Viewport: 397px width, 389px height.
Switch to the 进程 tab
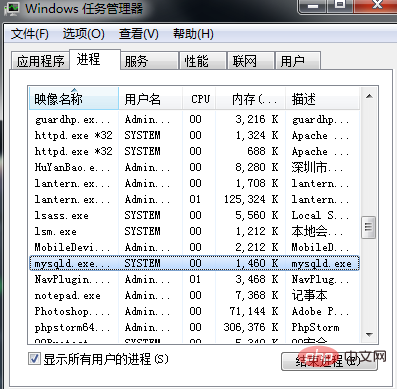pyautogui.click(x=95, y=59)
